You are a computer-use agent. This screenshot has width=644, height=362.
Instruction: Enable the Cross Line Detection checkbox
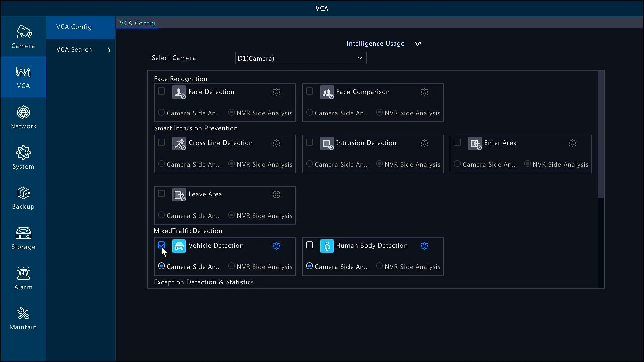click(x=161, y=143)
